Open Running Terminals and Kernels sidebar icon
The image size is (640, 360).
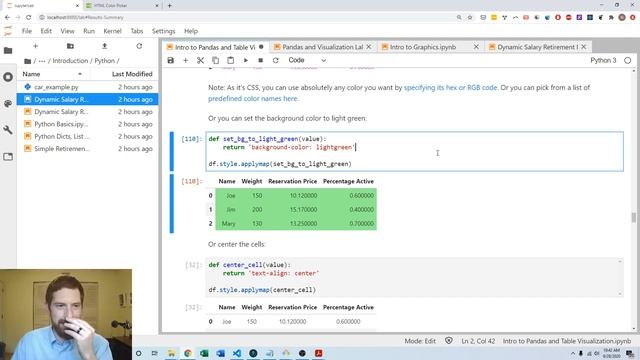(8, 77)
